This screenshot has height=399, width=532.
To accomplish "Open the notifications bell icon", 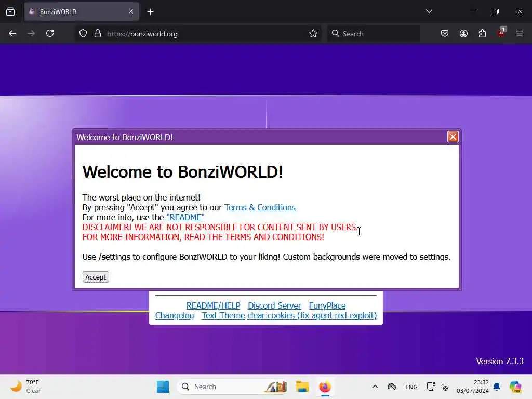I will [x=497, y=387].
